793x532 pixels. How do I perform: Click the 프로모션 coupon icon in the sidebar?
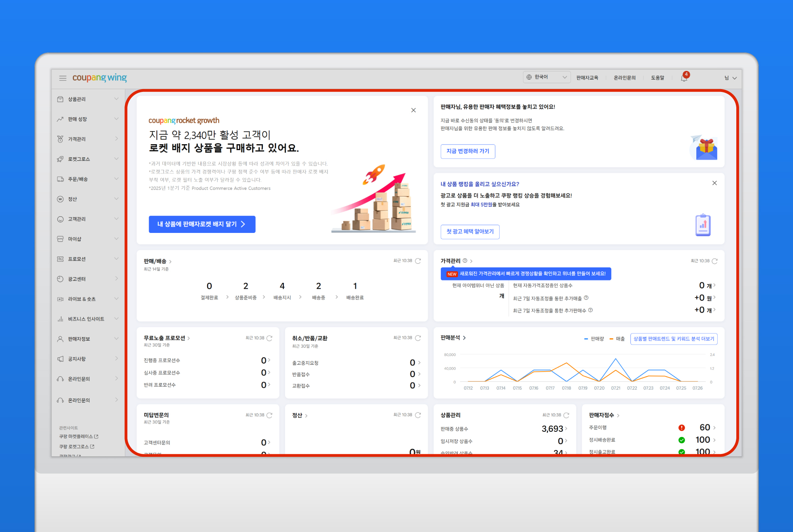60,259
